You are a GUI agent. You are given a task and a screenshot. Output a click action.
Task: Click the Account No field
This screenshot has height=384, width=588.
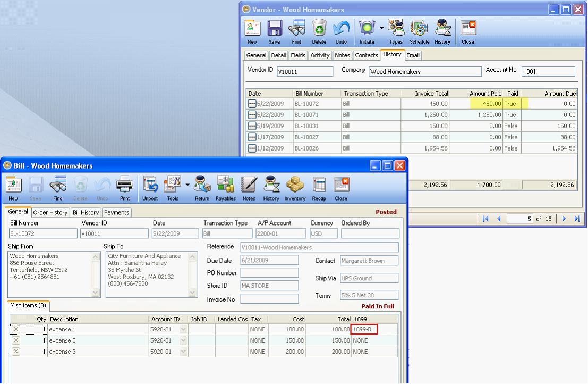[x=548, y=72]
